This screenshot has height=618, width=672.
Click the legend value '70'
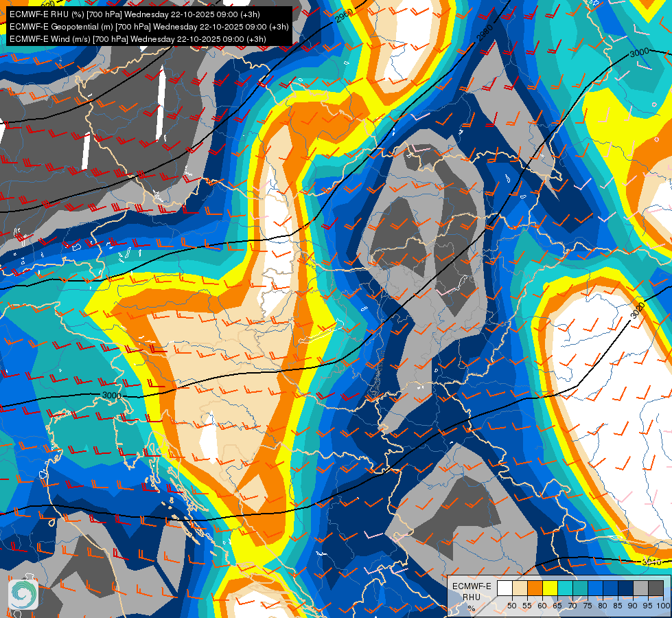point(572,606)
